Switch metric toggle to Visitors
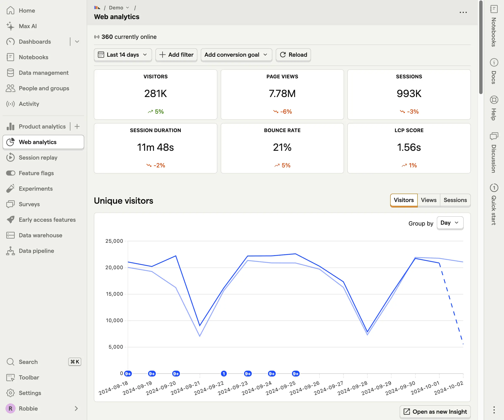Viewport: 504px width, 420px height. pos(403,200)
